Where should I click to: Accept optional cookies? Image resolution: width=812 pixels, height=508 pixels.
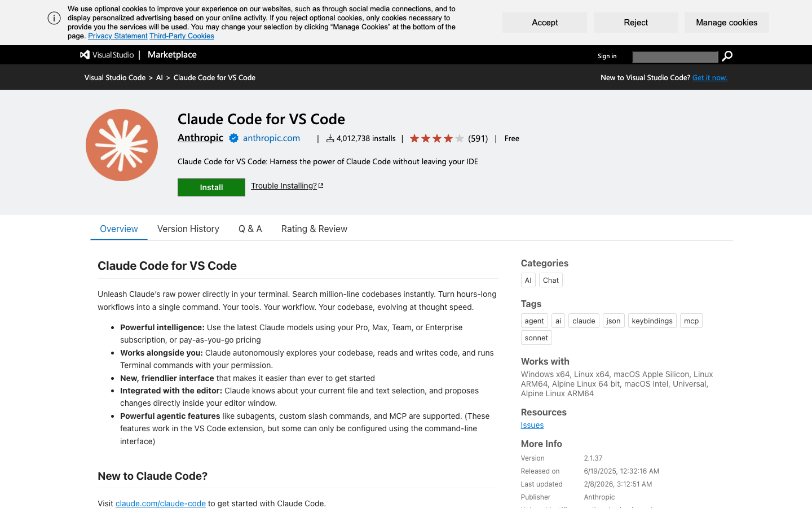coord(544,22)
